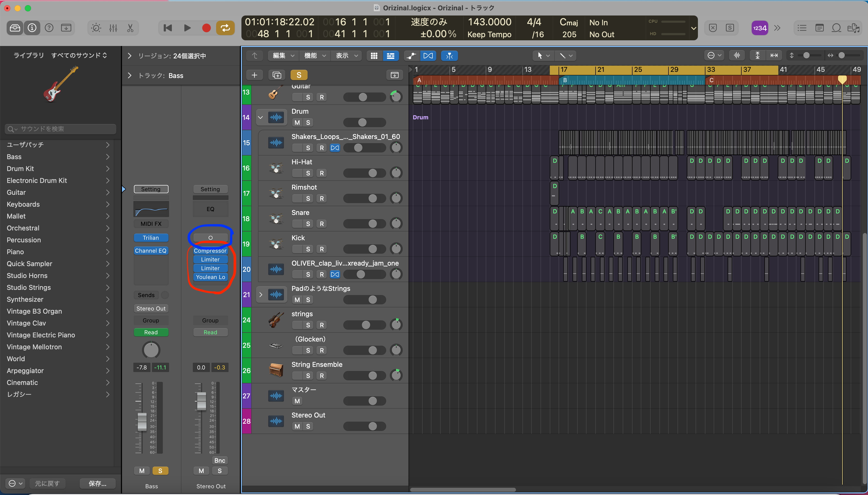This screenshot has width=868, height=495.
Task: Click the track header up-arrow icon
Action: (x=255, y=56)
